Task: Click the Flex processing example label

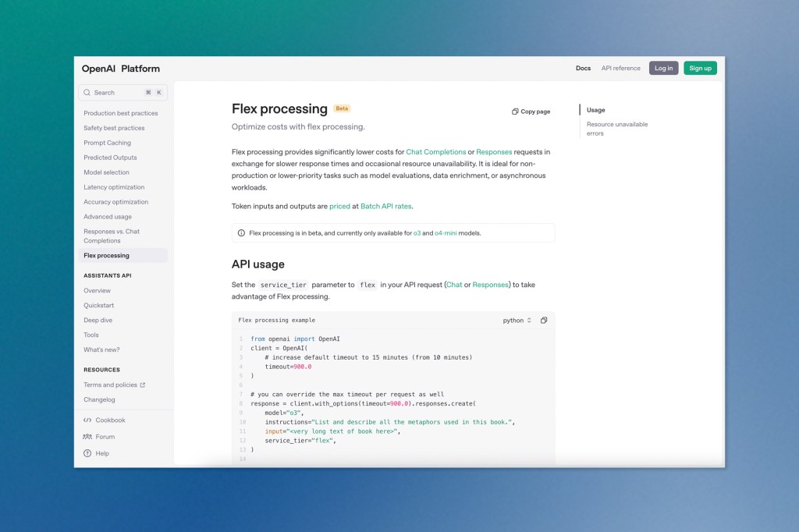Action: pos(277,320)
